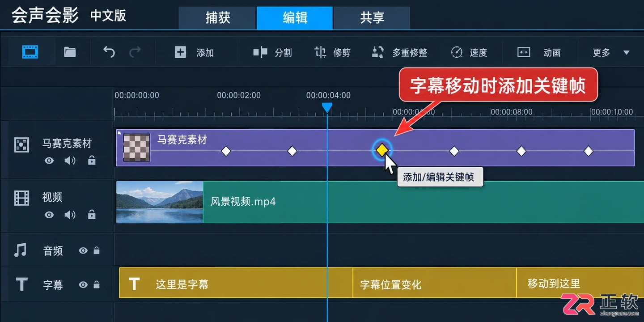Screen dimensions: 644x322
Task: Click the 速度 speedometer icon
Action: coord(457,52)
